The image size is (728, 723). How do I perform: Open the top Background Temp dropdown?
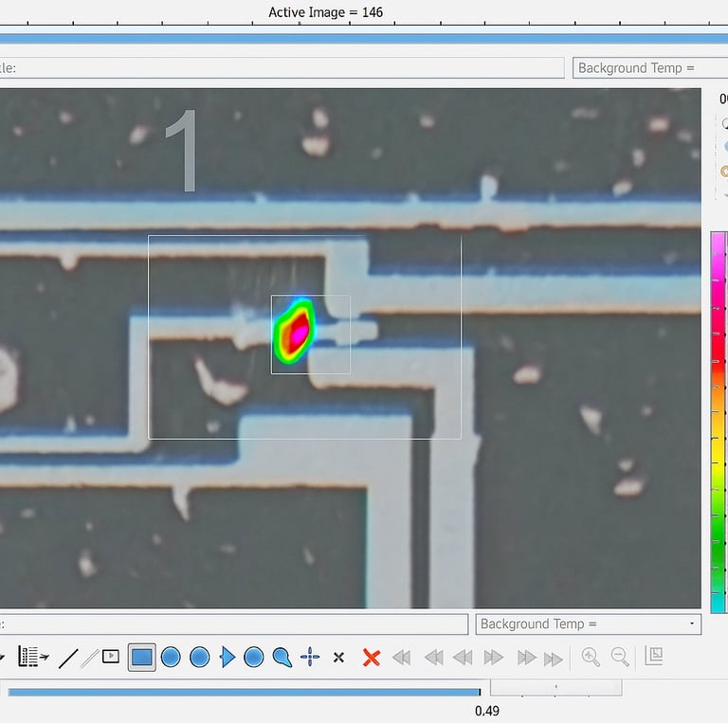click(650, 68)
